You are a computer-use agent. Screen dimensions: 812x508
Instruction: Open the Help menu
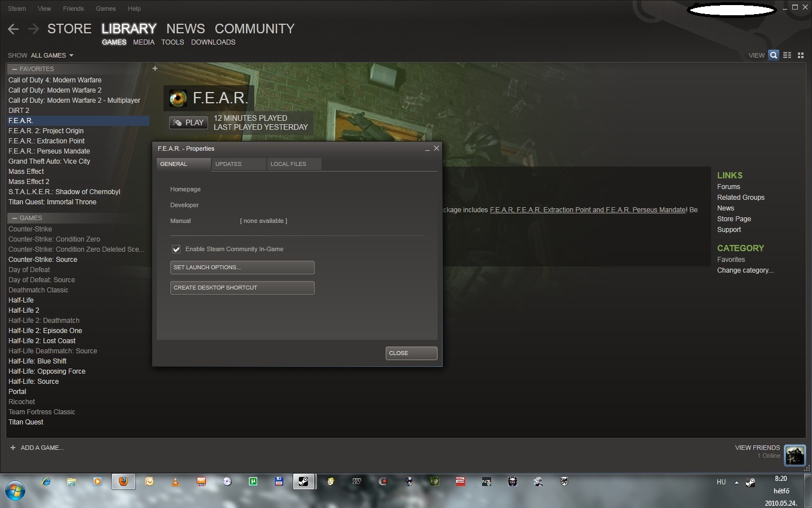point(134,8)
